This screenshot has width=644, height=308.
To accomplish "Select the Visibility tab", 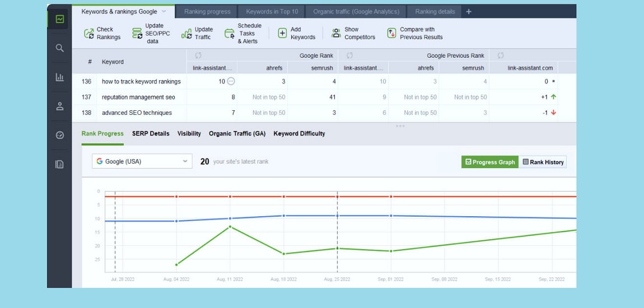I will 189,133.
